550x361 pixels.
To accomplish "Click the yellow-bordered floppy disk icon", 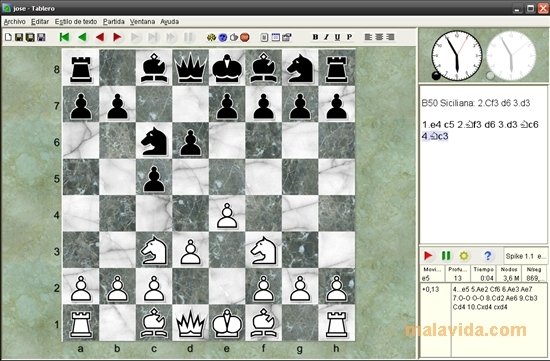I will pos(30,37).
